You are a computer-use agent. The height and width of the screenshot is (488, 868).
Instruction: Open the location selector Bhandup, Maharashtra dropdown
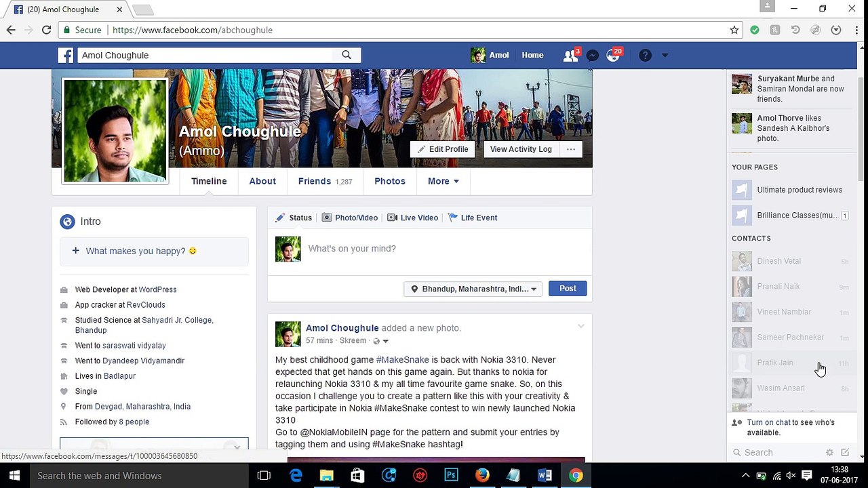point(473,289)
